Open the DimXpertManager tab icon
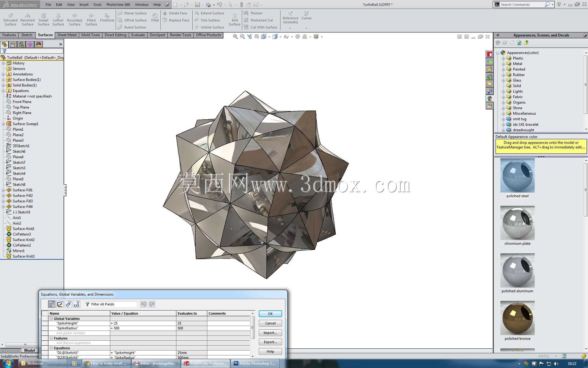 30,44
